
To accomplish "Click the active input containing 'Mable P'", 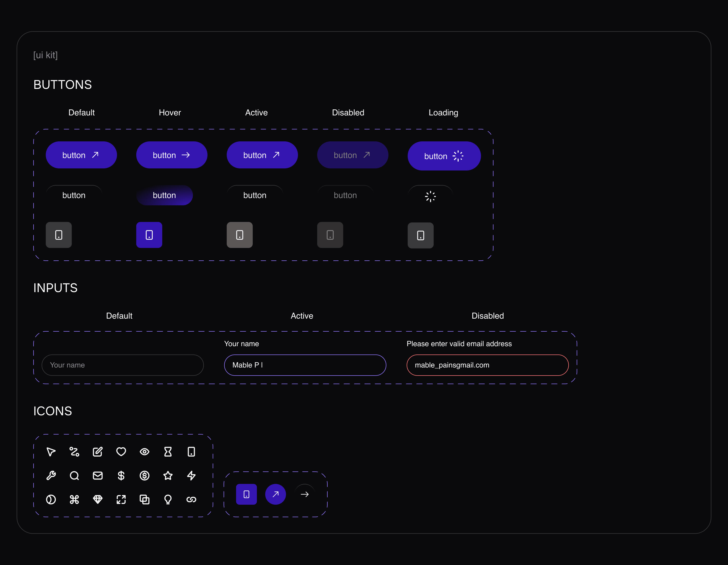I will (305, 365).
